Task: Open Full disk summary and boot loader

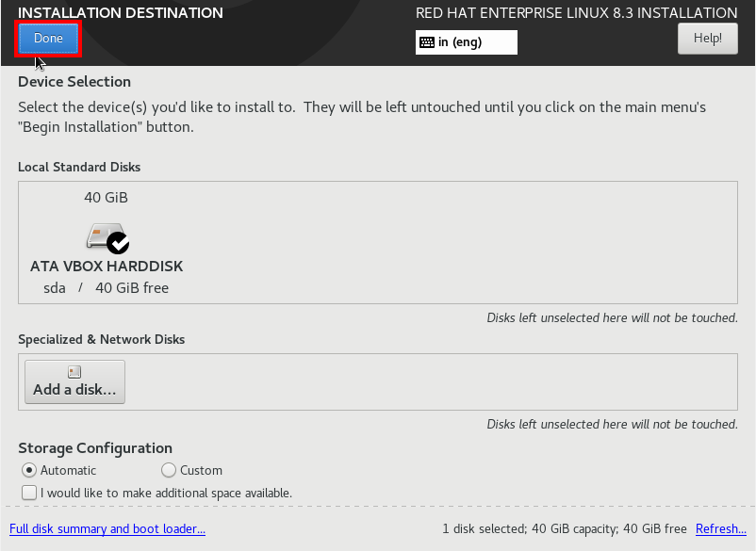Action: click(107, 528)
